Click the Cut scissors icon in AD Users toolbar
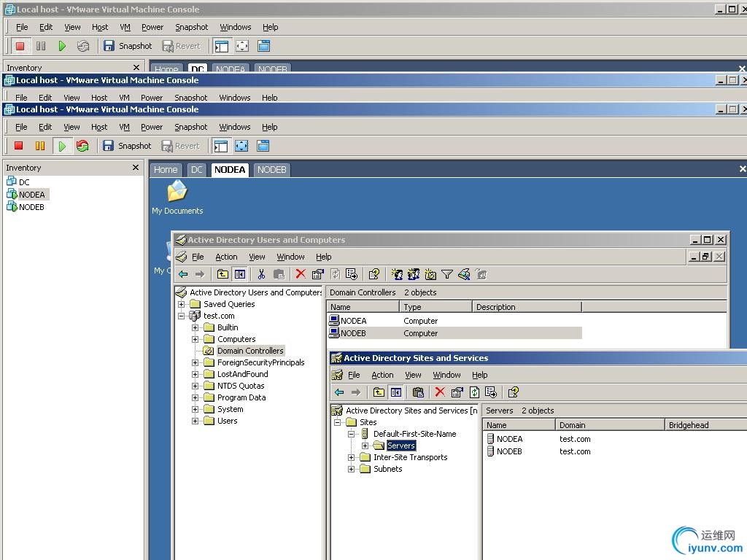 [x=261, y=274]
